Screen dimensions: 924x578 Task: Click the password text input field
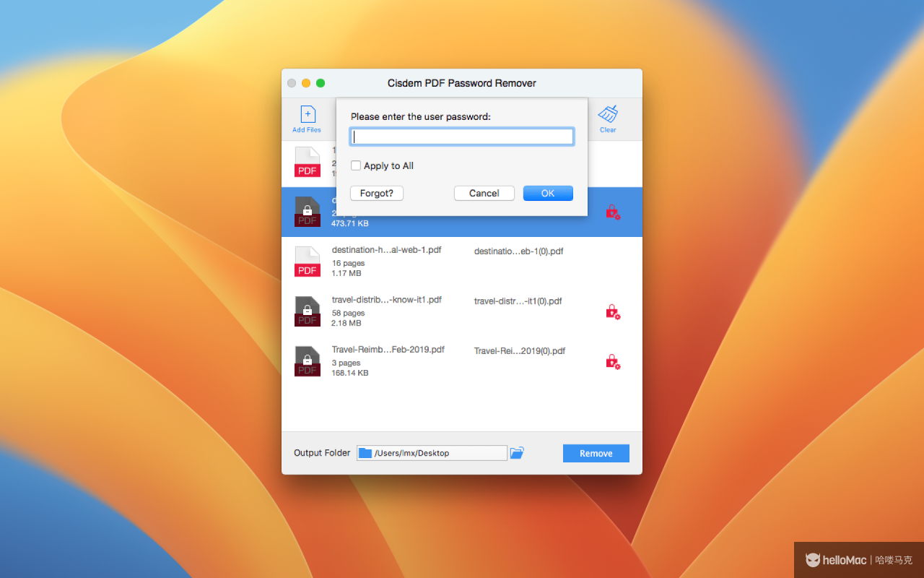[462, 137]
